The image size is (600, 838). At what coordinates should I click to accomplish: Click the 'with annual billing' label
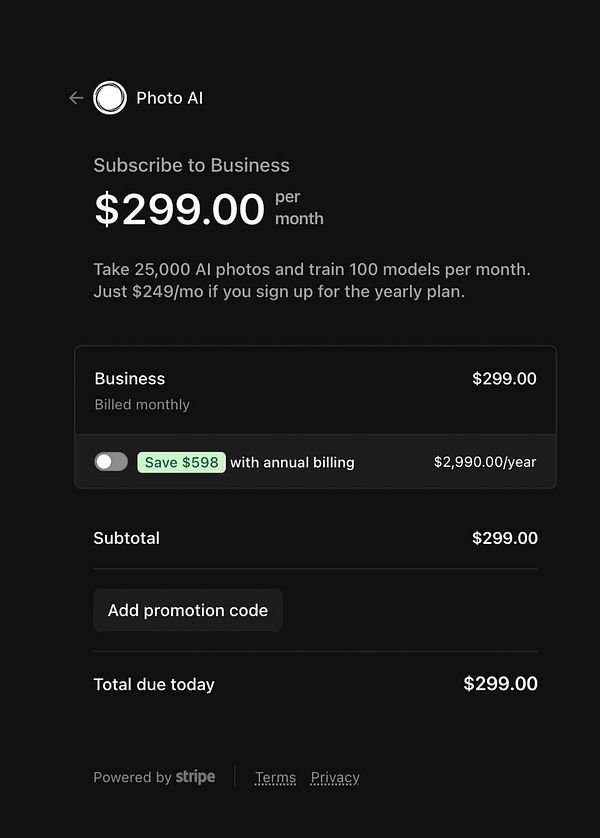click(292, 462)
